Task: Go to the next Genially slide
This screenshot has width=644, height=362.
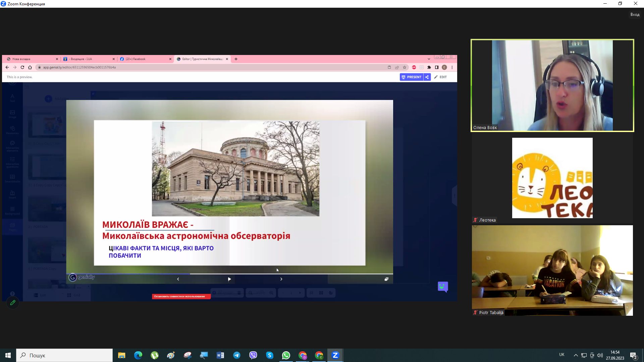Action: [281, 279]
